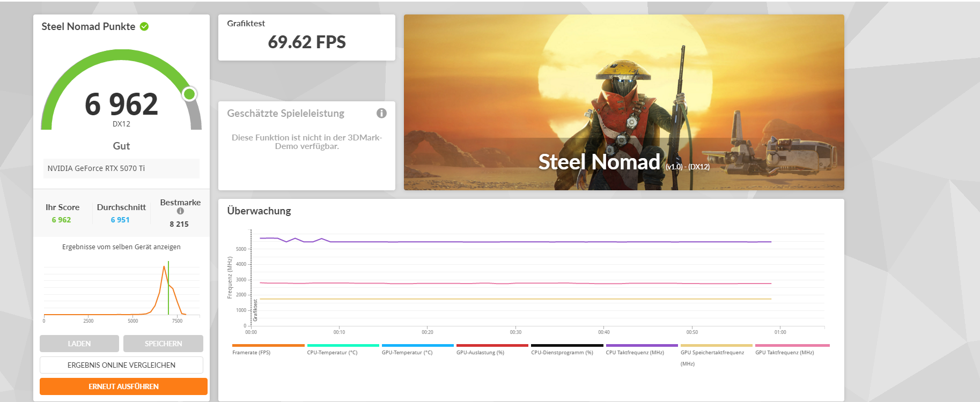Click the orange ERNEUT AUSFÜHREN button
The image size is (980, 402).
(x=123, y=386)
